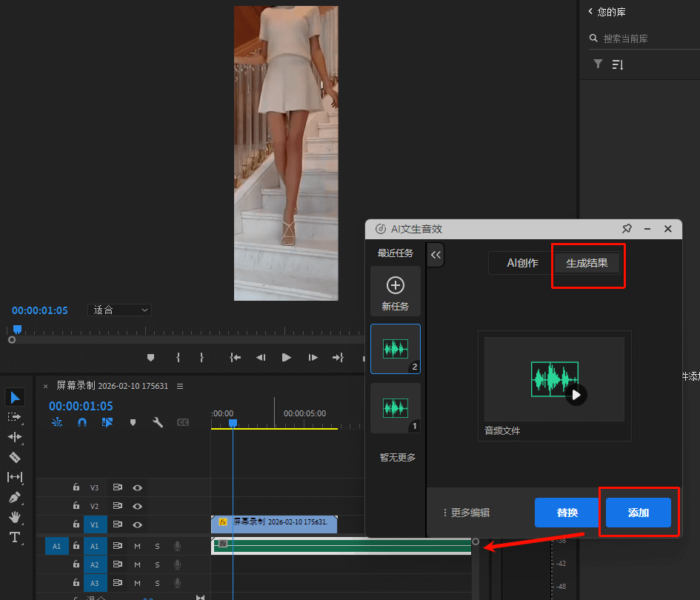Select the Type text tool
This screenshot has height=600, width=700.
tap(15, 537)
